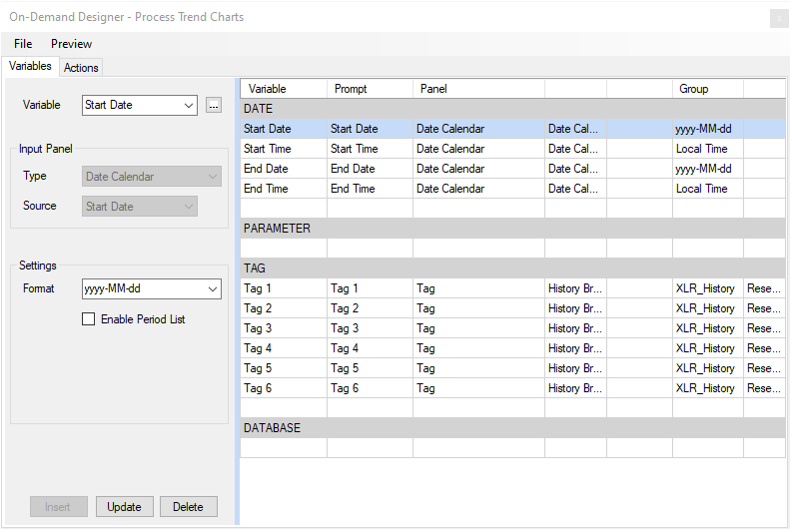Select the Start Time variable row
This screenshot has width=792, height=532.
[x=512, y=149]
